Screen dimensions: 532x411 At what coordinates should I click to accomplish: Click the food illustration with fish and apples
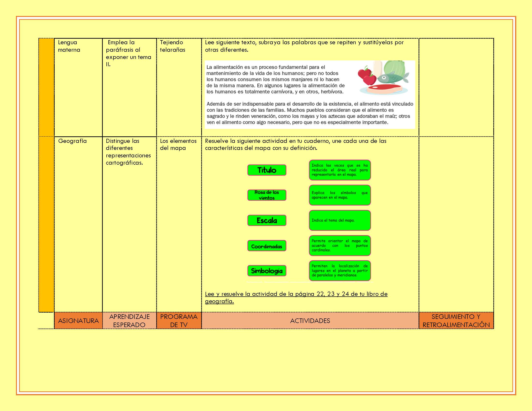coord(383,78)
